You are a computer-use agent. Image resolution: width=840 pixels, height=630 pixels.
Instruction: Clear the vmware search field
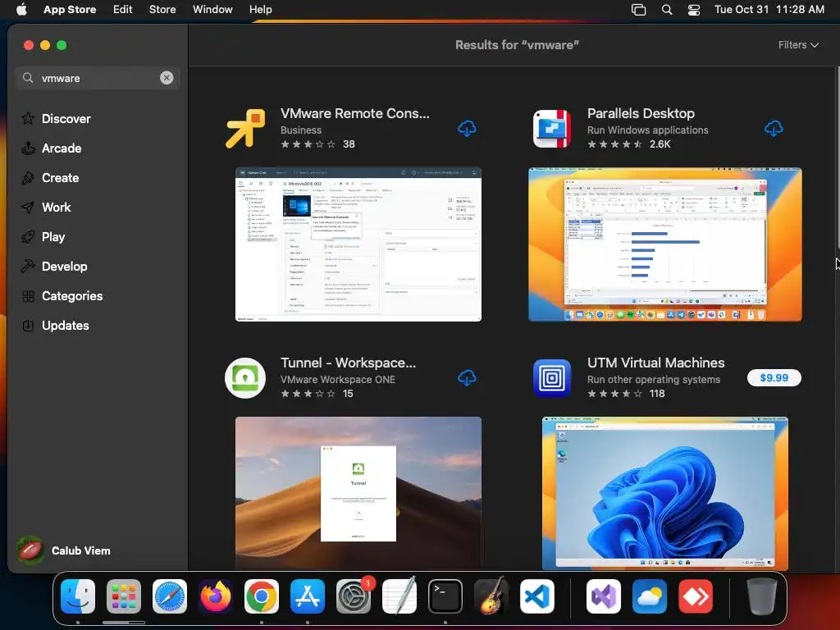167,78
